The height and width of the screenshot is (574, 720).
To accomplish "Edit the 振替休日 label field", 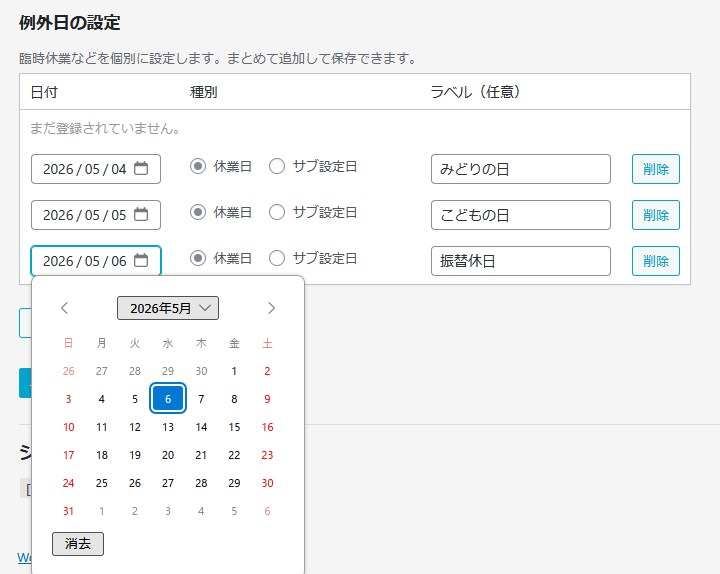I will click(x=521, y=261).
